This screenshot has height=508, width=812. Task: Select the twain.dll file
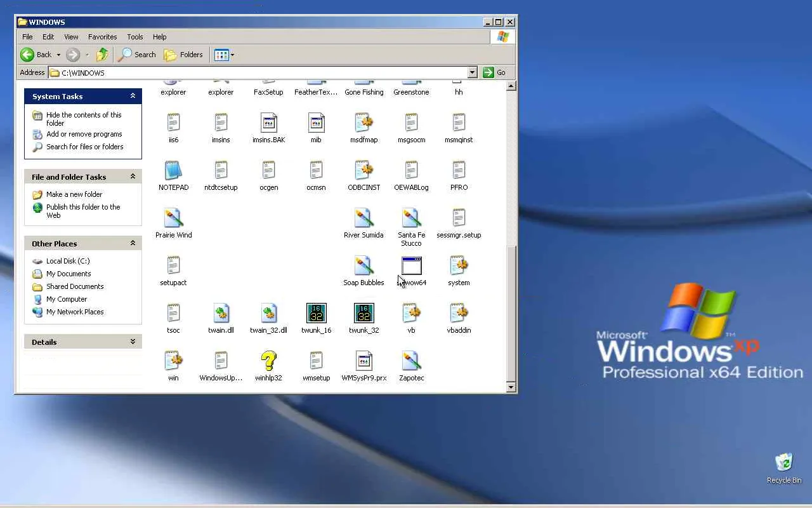pos(221,313)
